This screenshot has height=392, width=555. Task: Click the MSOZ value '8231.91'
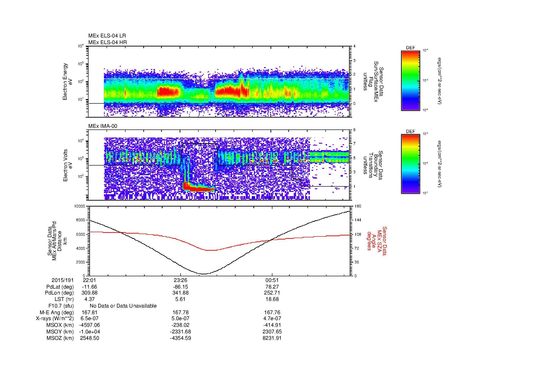click(272, 338)
